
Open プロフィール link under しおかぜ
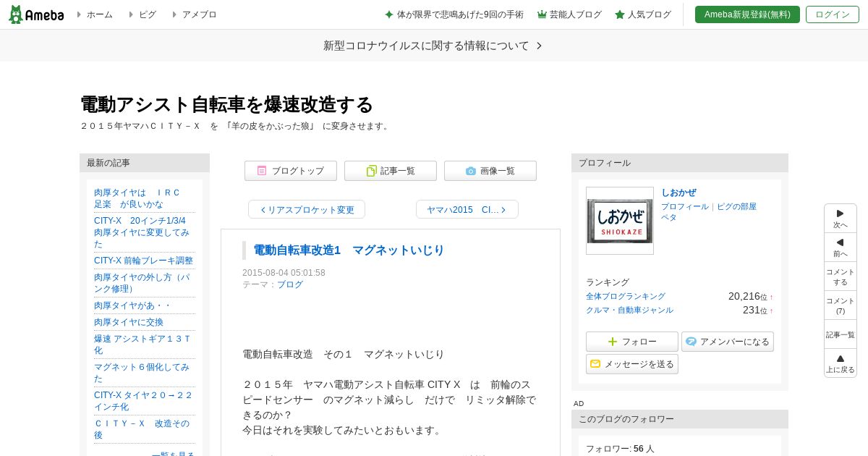point(685,206)
